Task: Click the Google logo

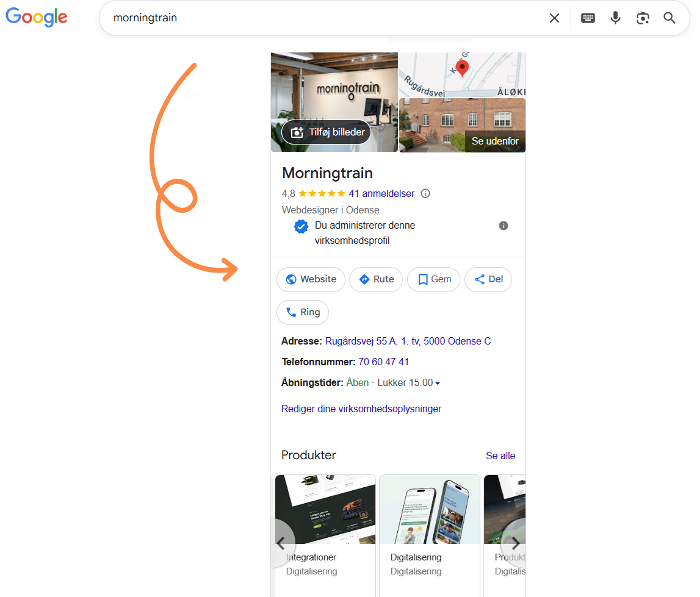Action: tap(37, 18)
